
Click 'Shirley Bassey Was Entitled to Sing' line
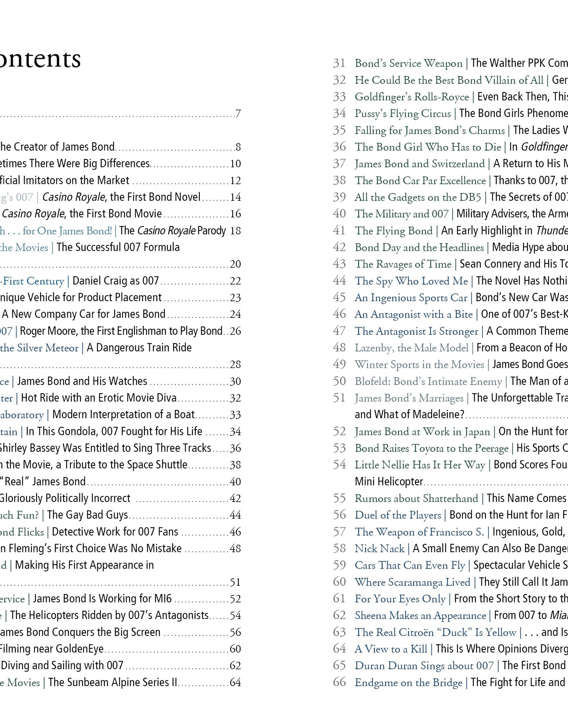click(x=105, y=448)
